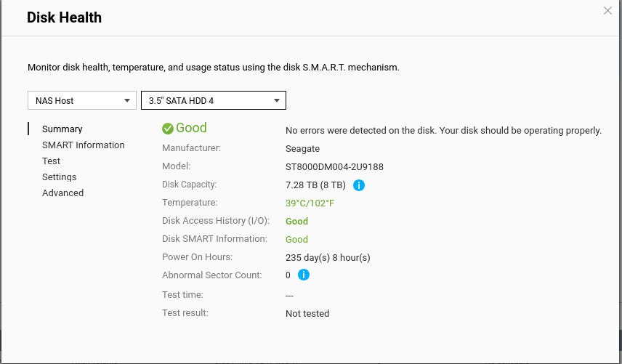622x364 pixels.
Task: Close the Disk Health dialog
Action: [607, 11]
